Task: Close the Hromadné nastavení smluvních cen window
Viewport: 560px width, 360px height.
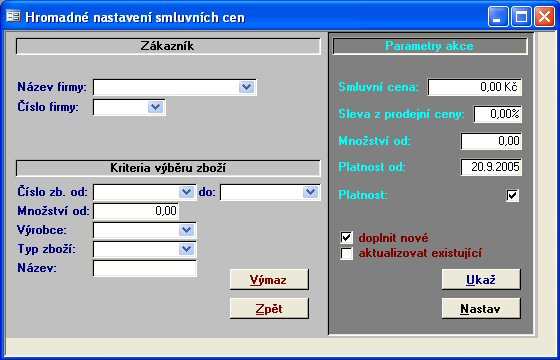Action: click(x=544, y=17)
